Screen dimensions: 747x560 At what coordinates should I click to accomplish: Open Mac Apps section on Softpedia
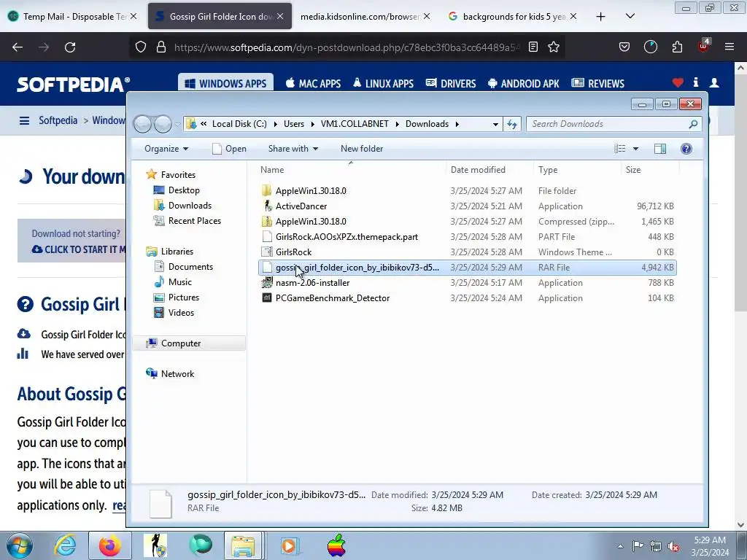[x=313, y=83]
